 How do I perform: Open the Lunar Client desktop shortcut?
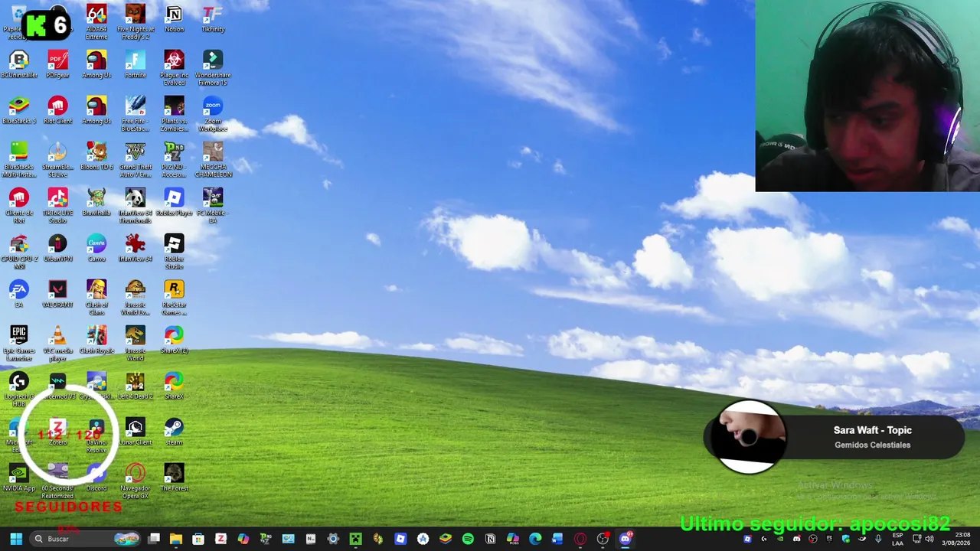136,432
